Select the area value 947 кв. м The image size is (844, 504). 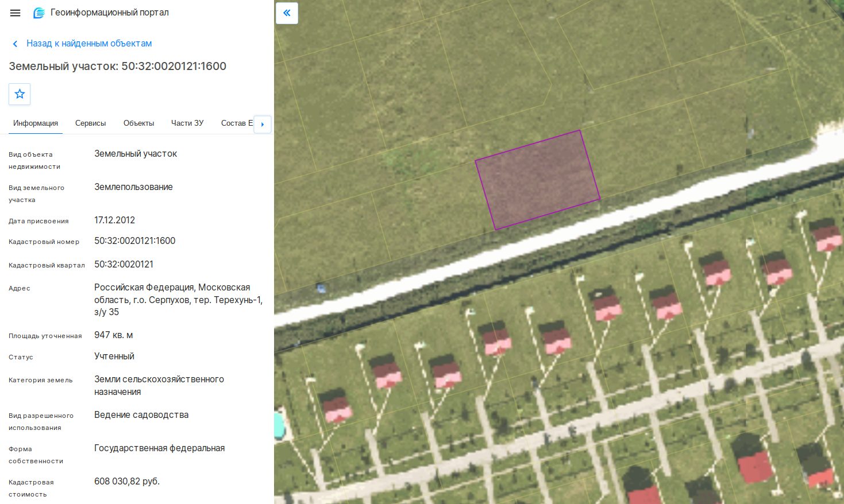(x=113, y=335)
